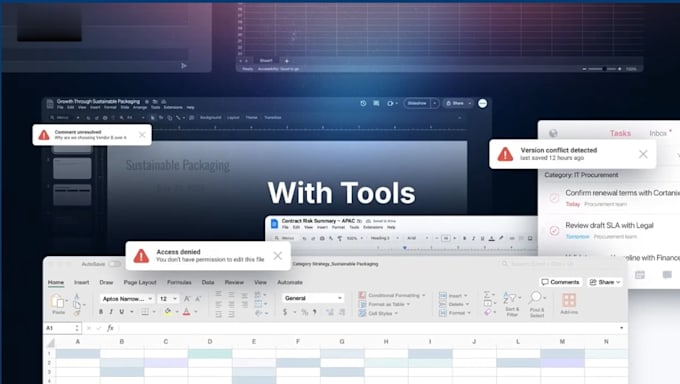
Task: Open the Heading 2 style dropdown in Docs
Action: 384,238
